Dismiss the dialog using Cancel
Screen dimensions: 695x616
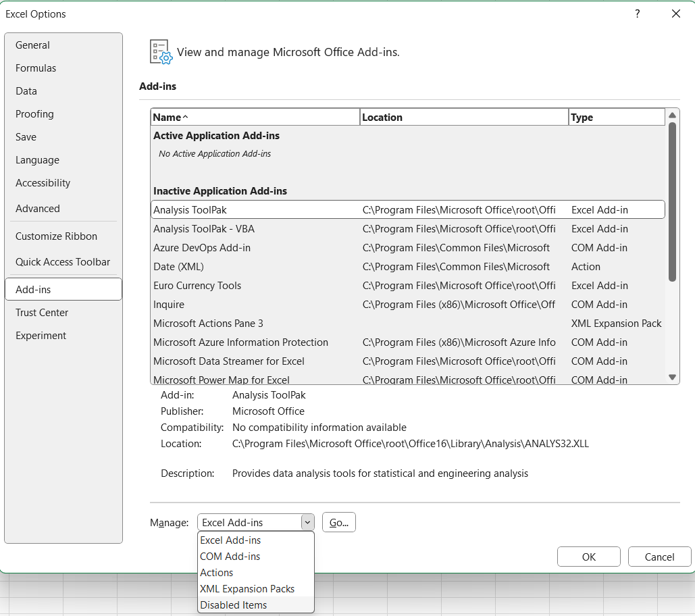659,556
